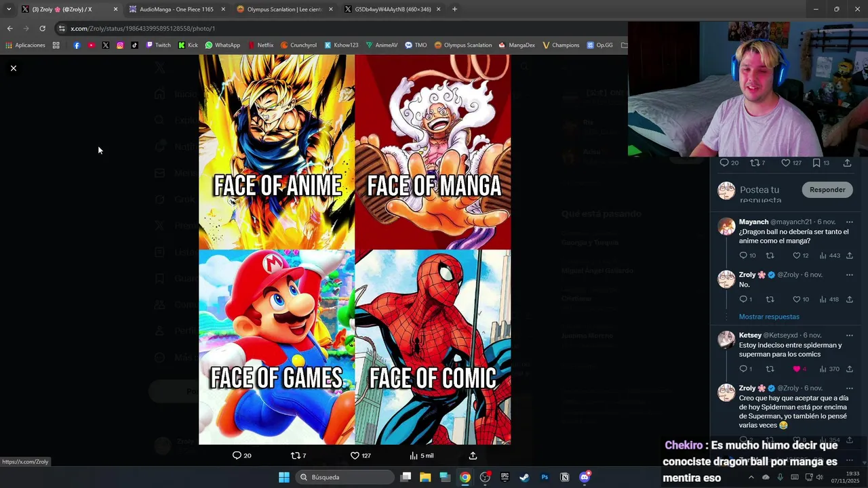Open Mayanch's profile name link
The width and height of the screenshot is (868, 488).
pos(753,222)
